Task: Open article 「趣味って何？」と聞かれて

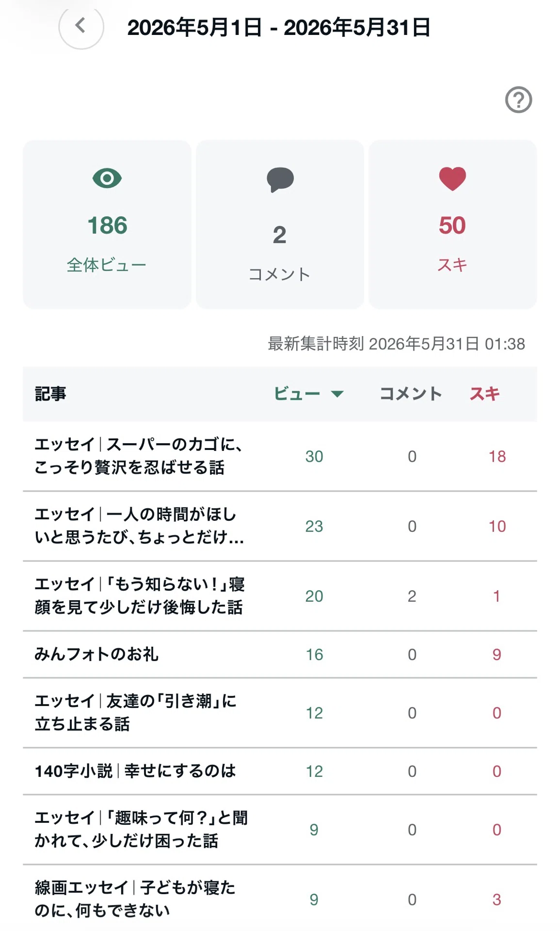Action: click(x=280, y=830)
